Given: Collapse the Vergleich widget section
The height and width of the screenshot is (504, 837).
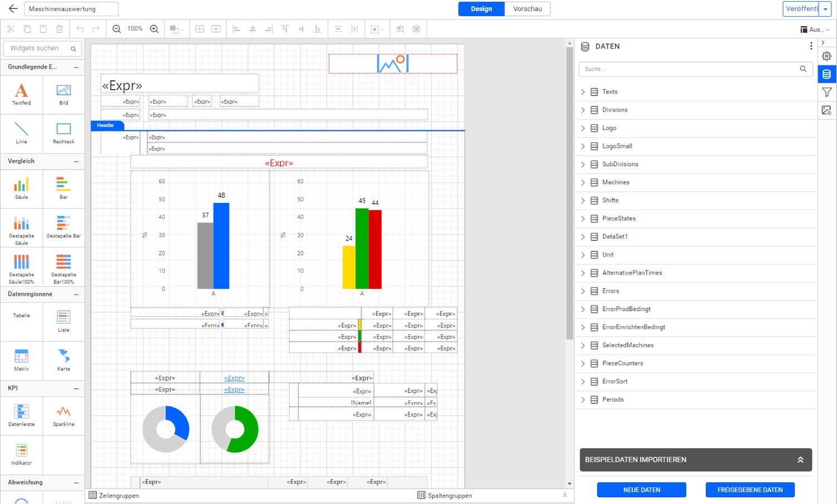Looking at the screenshot, I should [76, 162].
